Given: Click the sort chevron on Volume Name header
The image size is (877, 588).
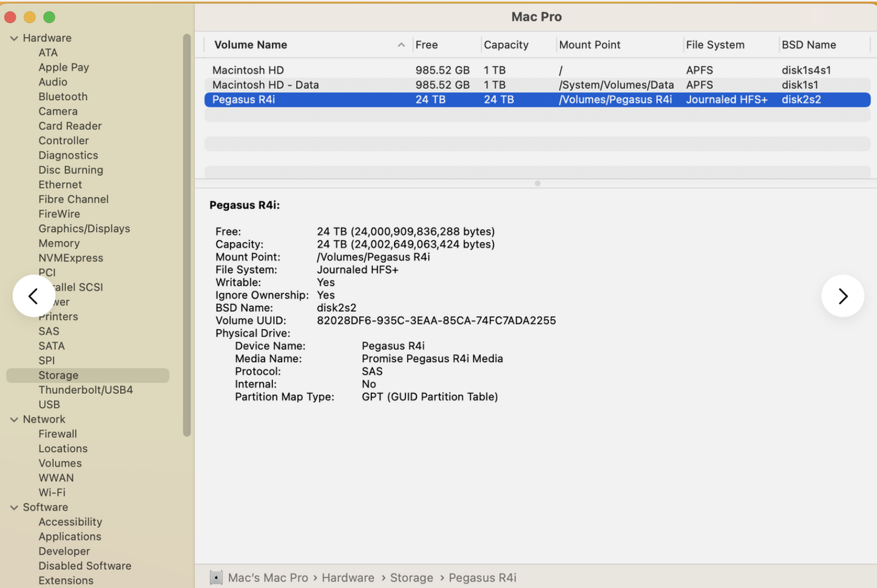Looking at the screenshot, I should 401,44.
